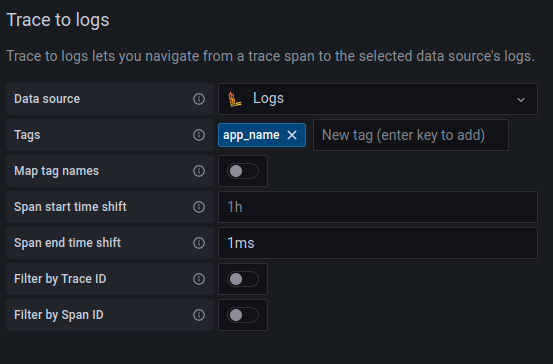
Task: Toggle the Filter by Span ID switch
Action: pyautogui.click(x=243, y=315)
